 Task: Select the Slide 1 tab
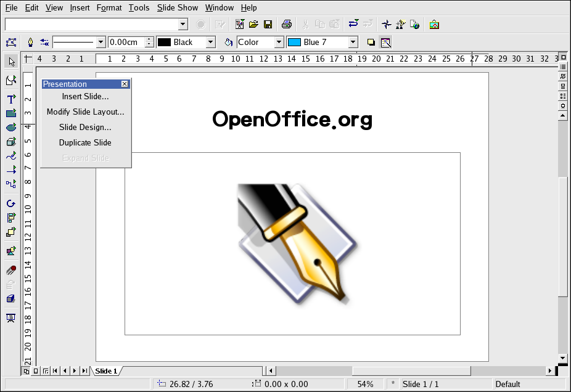click(x=105, y=370)
